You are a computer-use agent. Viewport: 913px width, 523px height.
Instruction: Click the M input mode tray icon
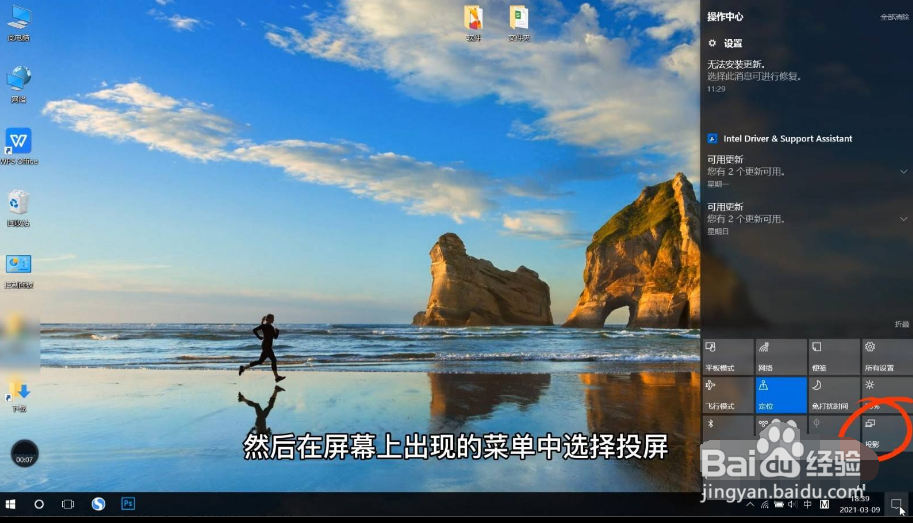[824, 504]
